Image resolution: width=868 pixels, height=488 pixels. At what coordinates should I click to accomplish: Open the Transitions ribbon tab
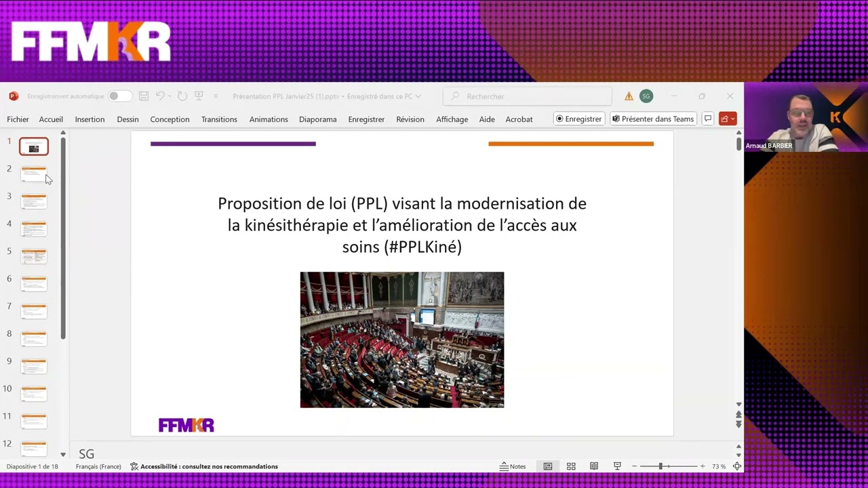[219, 119]
